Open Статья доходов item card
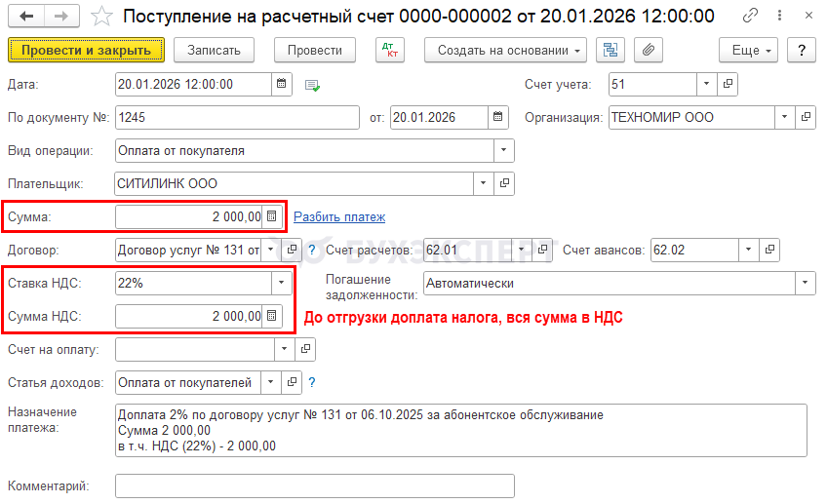Screen dimensions: 827x504 click(292, 382)
